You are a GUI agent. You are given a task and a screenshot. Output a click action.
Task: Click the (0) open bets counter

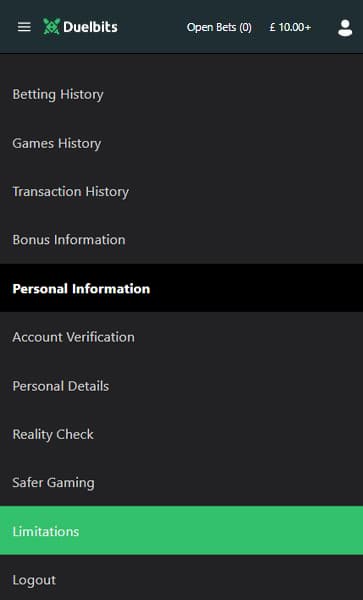coord(246,27)
